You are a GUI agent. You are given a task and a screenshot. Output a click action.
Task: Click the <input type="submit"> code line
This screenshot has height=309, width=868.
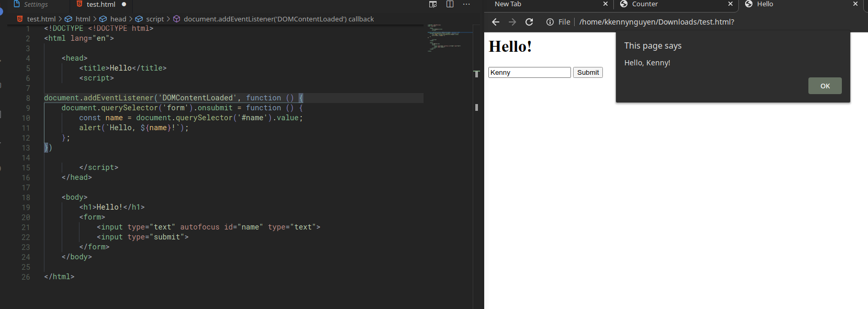coord(143,237)
